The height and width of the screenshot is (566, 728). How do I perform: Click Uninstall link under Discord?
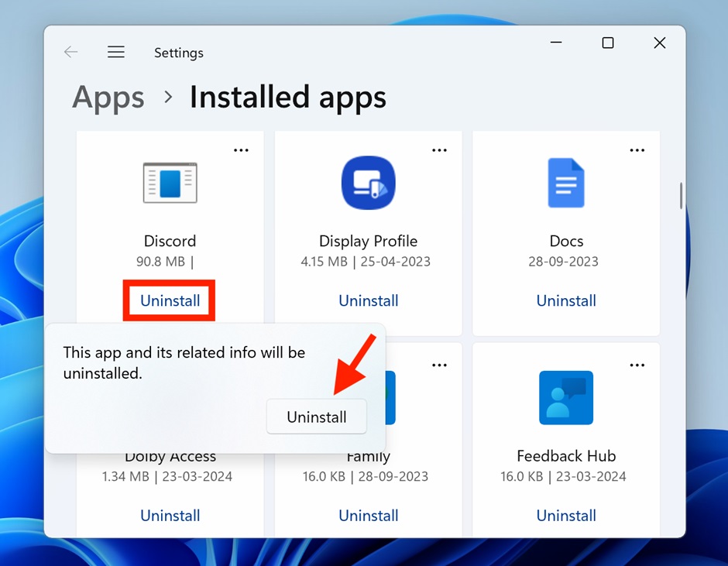tap(170, 300)
